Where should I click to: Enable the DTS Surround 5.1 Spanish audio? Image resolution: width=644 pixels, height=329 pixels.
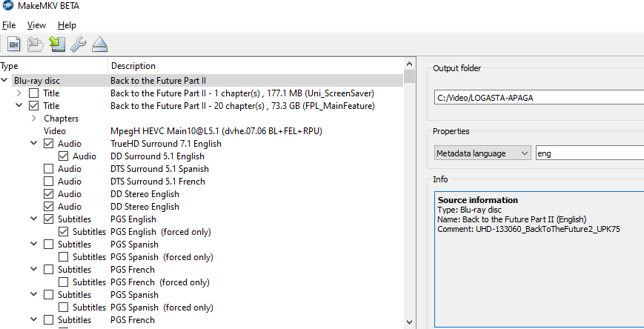click(x=48, y=169)
